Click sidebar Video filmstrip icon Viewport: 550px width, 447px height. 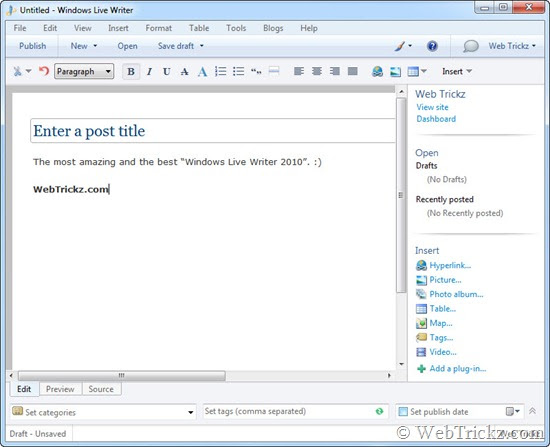[421, 352]
